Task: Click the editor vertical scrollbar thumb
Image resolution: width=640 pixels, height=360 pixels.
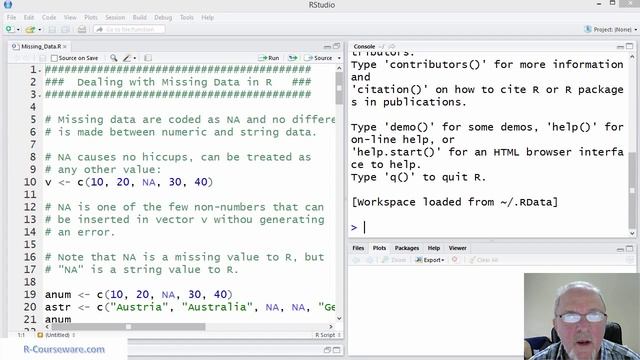Action: pos(339,88)
